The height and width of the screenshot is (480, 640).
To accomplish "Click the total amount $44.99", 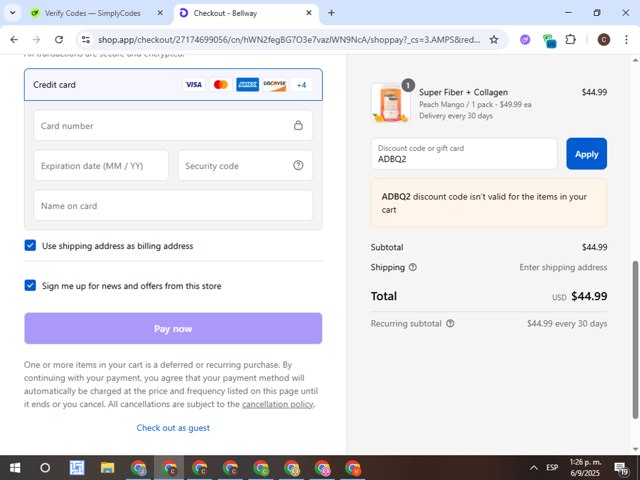I will coord(589,296).
